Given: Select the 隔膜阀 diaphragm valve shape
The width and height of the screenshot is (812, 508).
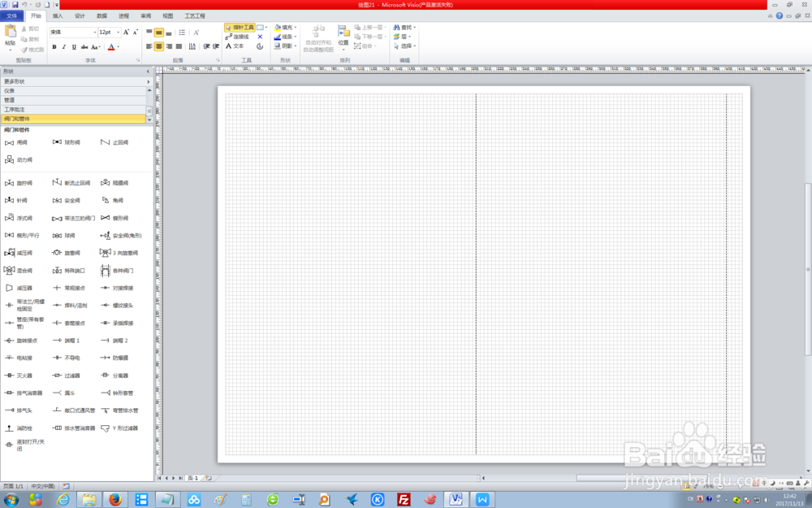Looking at the screenshot, I should [x=114, y=183].
